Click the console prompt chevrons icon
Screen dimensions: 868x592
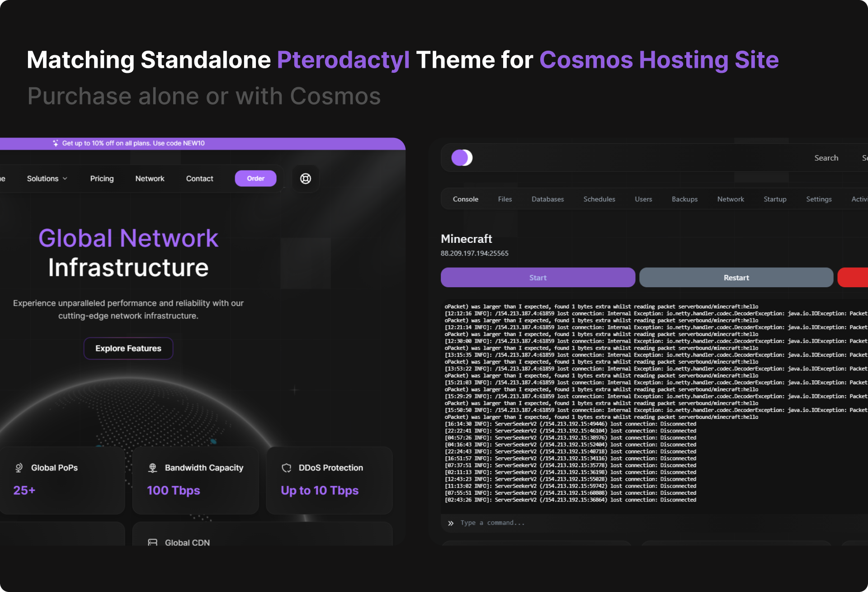click(451, 523)
